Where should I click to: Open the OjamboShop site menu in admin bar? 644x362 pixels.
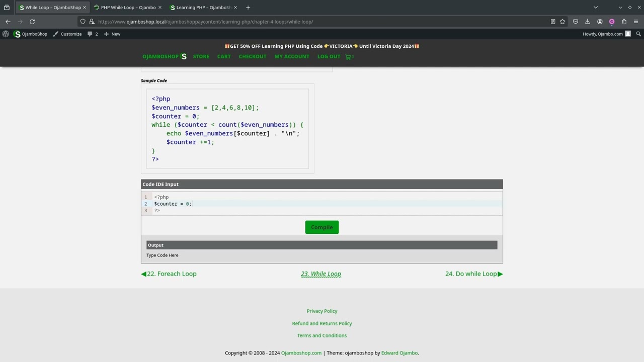click(31, 34)
